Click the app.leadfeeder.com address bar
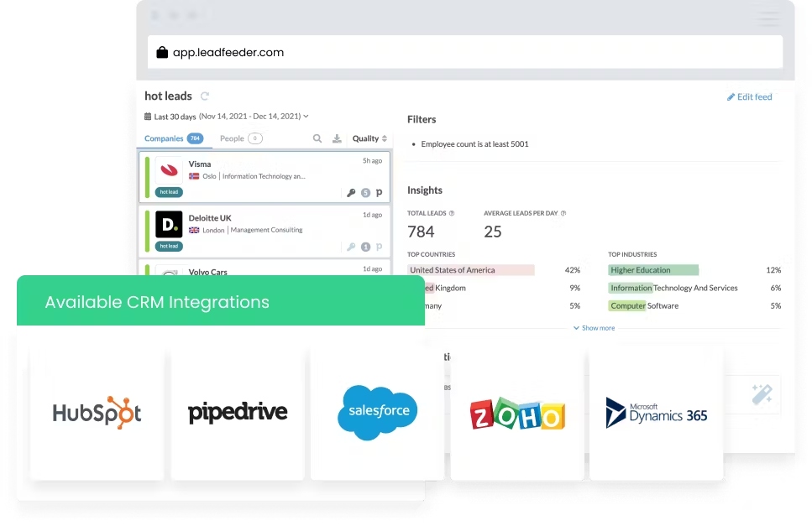The height and width of the screenshot is (526, 812). tap(464, 52)
